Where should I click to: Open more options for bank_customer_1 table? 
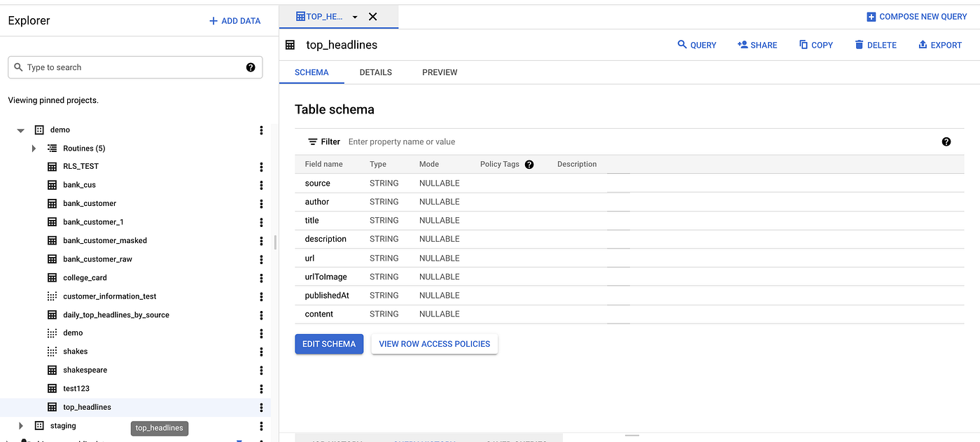click(261, 223)
